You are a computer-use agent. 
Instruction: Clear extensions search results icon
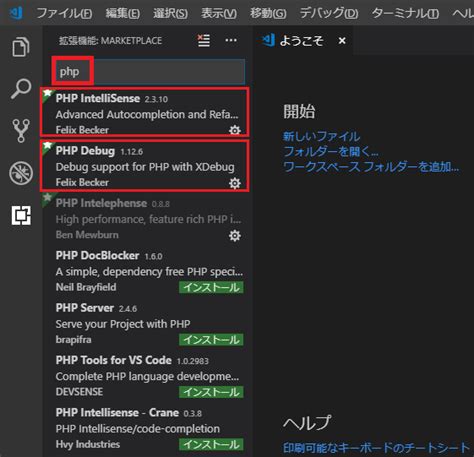tap(204, 41)
